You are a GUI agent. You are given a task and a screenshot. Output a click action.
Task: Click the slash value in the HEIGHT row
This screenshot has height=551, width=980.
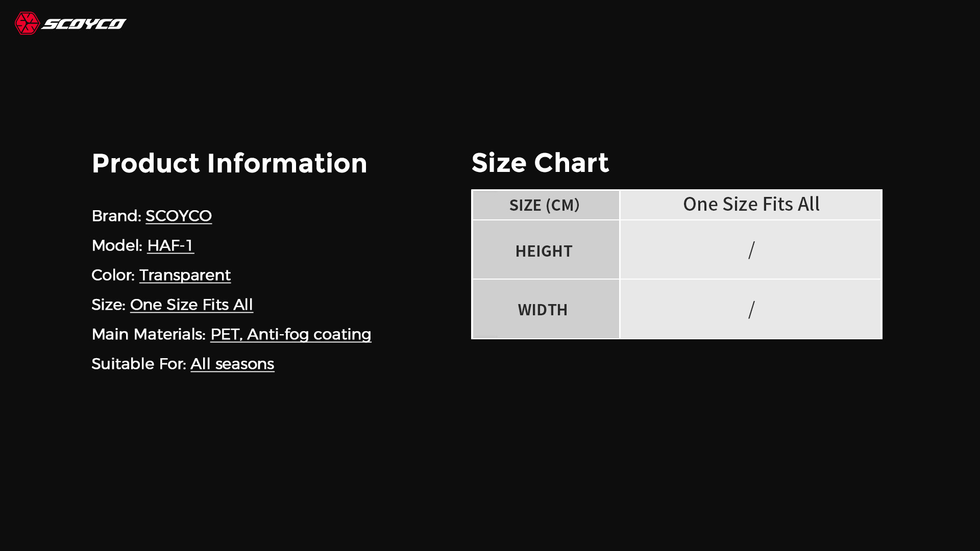pos(751,251)
